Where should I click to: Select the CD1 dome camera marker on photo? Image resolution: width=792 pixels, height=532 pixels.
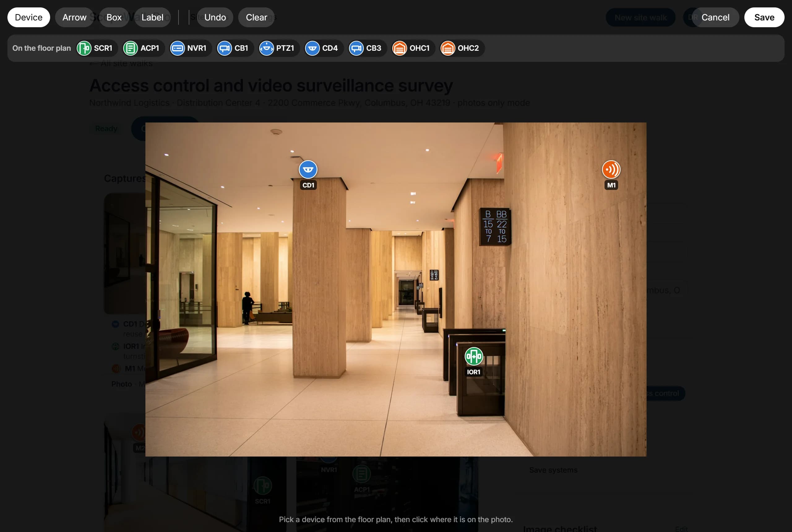pos(308,169)
